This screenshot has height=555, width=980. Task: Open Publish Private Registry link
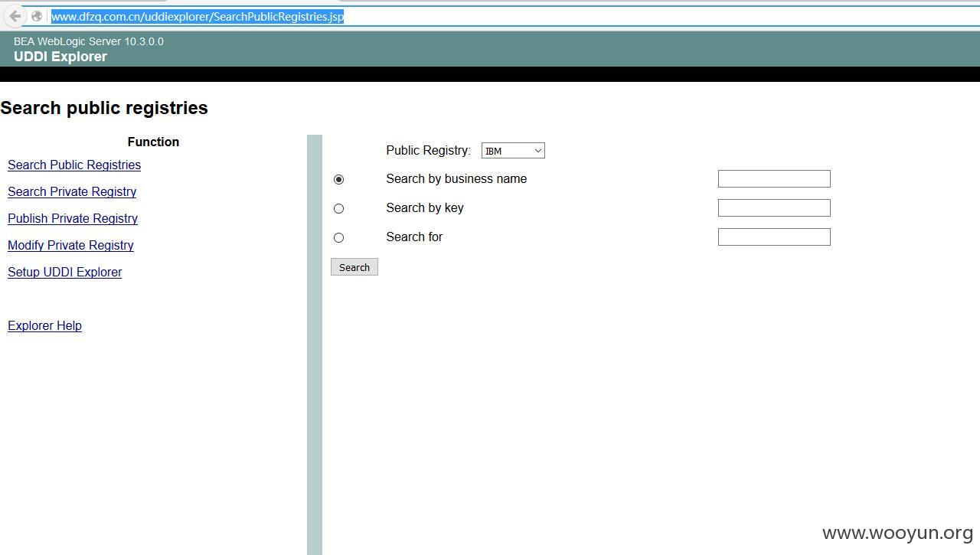[73, 218]
